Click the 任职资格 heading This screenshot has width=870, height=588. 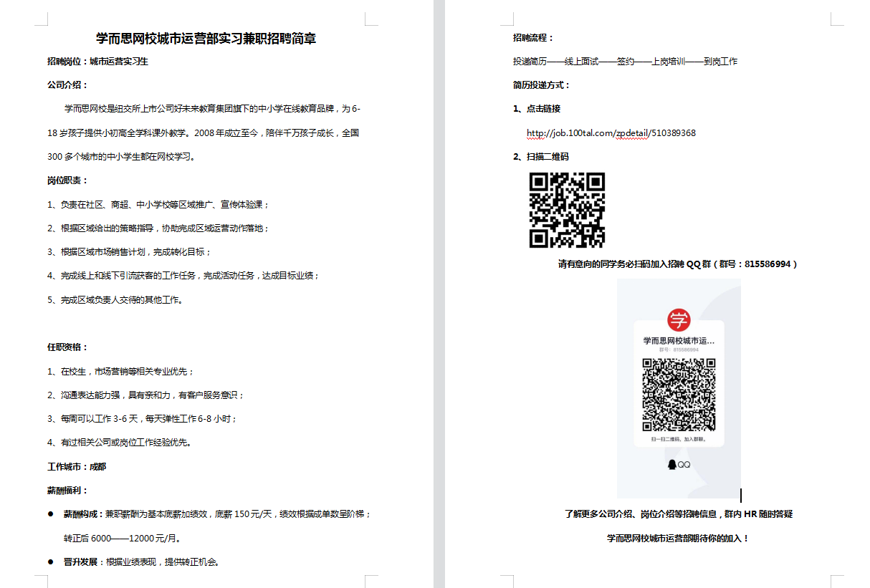click(x=67, y=347)
